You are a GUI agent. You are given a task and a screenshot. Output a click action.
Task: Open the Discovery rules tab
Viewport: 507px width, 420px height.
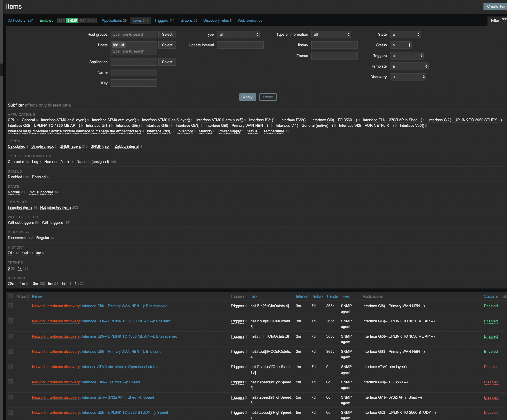(216, 21)
